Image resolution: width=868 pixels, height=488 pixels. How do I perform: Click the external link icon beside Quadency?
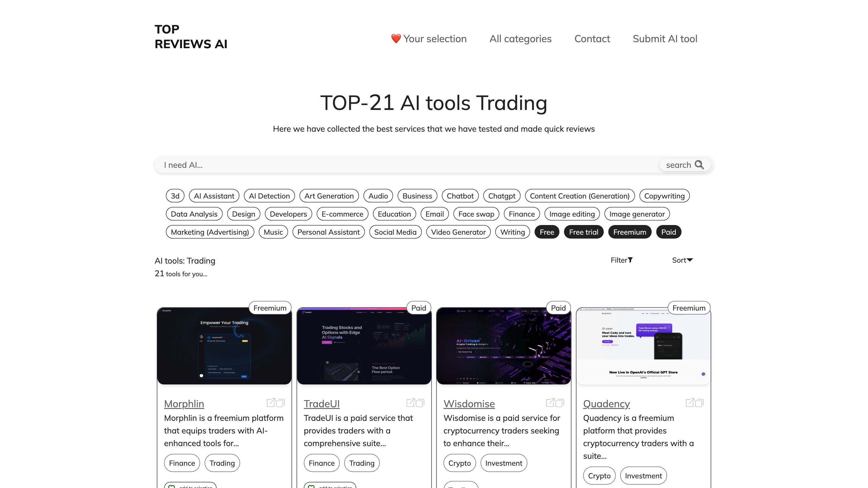(690, 402)
